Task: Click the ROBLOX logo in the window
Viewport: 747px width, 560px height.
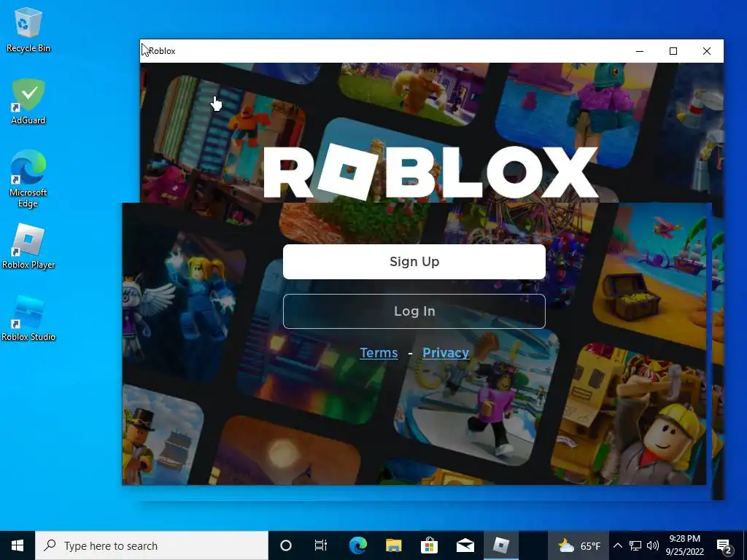Action: (430, 173)
